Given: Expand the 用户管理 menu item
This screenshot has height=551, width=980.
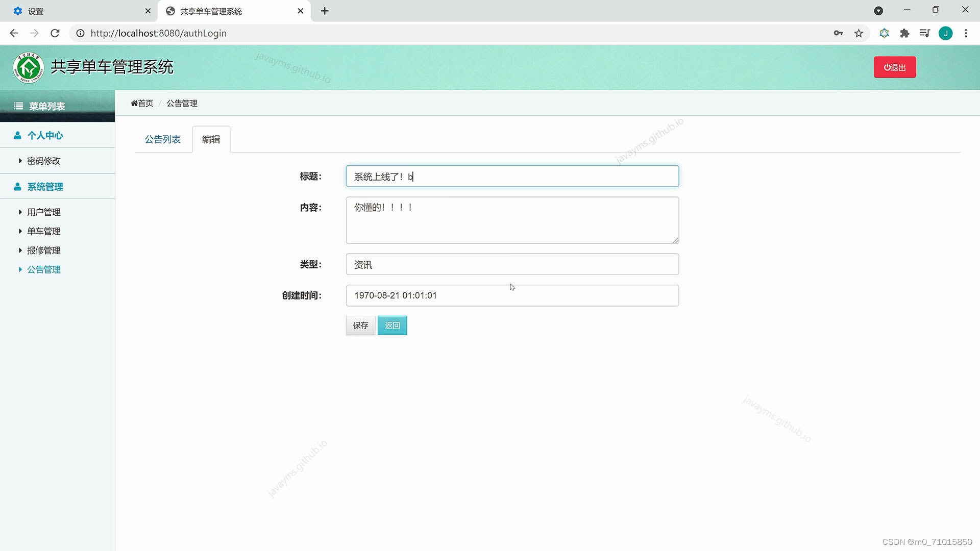Looking at the screenshot, I should [43, 212].
